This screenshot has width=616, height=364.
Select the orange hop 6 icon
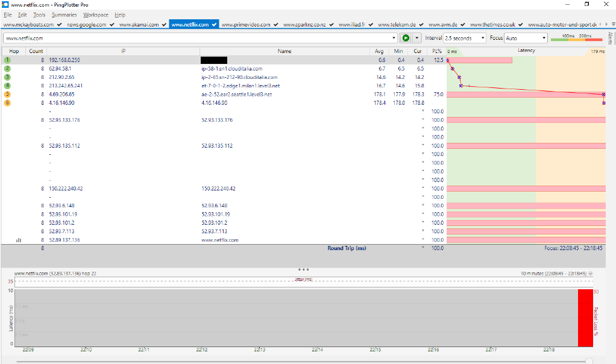(7, 103)
